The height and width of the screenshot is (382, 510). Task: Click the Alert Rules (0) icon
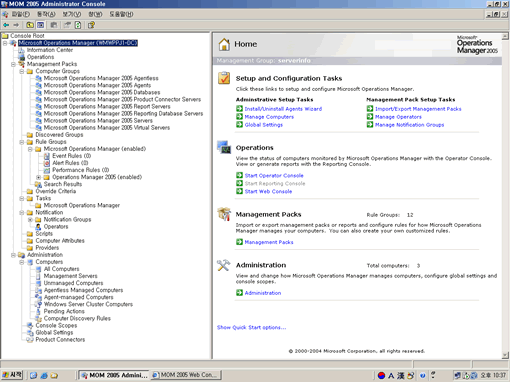click(x=47, y=163)
